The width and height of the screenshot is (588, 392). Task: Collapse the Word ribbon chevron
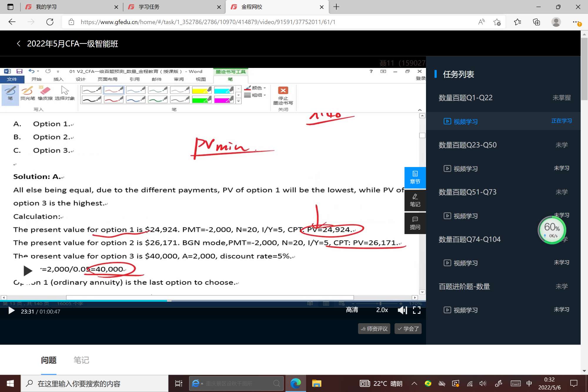point(420,110)
